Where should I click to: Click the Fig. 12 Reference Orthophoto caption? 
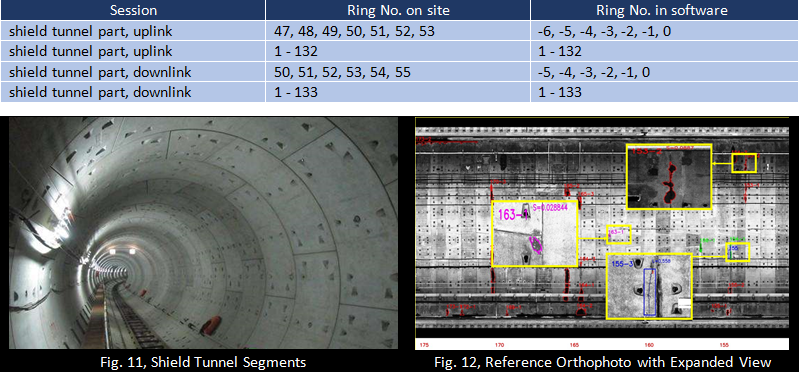coord(603,362)
